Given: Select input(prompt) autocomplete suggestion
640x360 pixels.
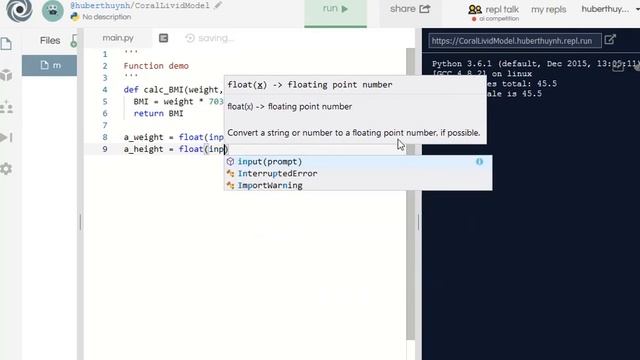Looking at the screenshot, I should (358, 162).
